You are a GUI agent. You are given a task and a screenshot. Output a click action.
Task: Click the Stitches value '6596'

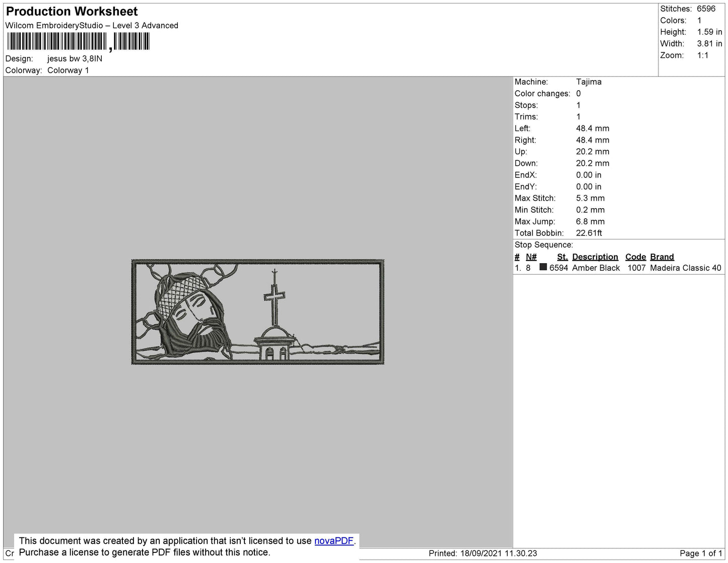(706, 9)
